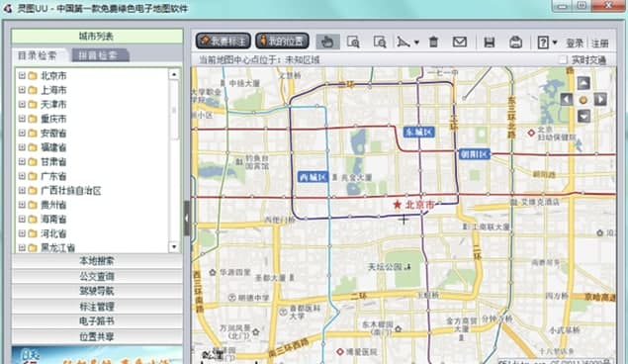Select the zoom-in magnifier tool
The width and height of the screenshot is (628, 364).
pyautogui.click(x=353, y=42)
